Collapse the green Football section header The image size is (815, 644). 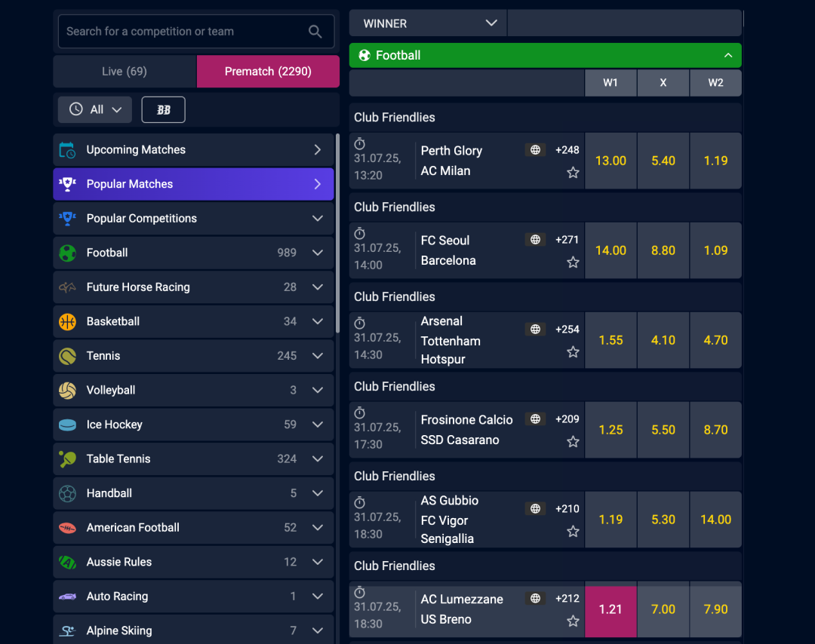[546, 56]
